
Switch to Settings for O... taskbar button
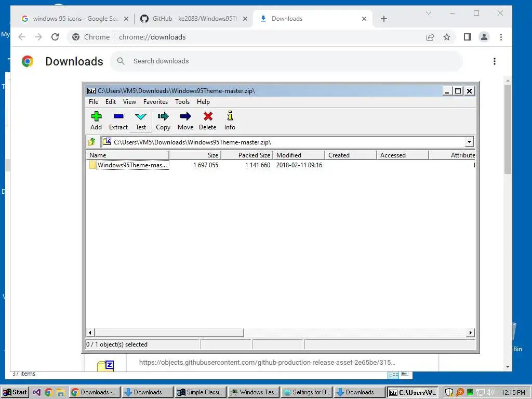(307, 392)
